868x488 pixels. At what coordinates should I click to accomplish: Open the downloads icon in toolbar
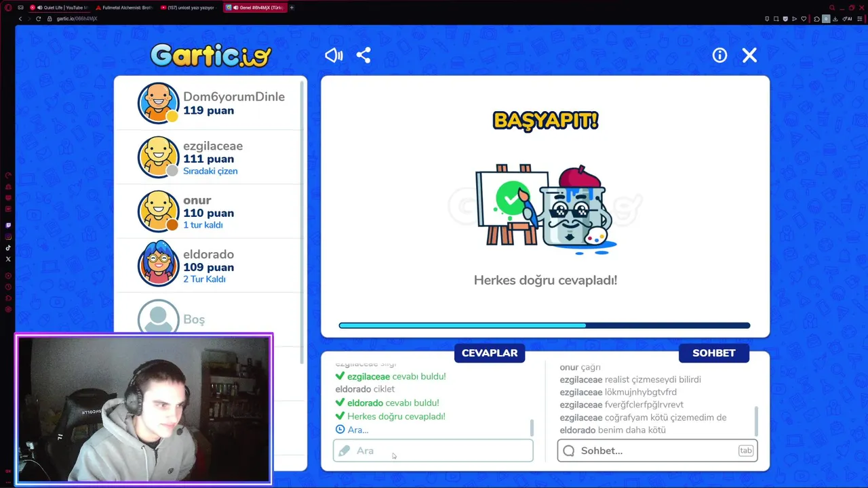click(835, 18)
